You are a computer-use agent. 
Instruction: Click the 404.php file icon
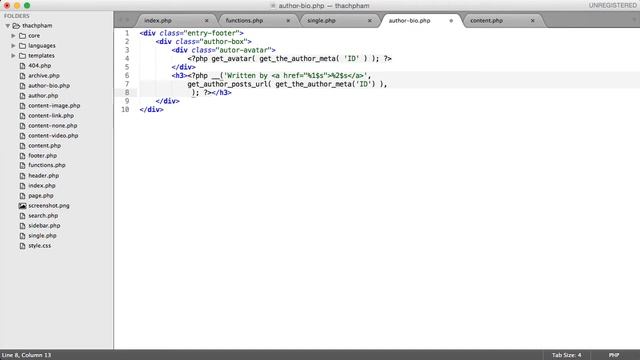pyautogui.click(x=22, y=66)
